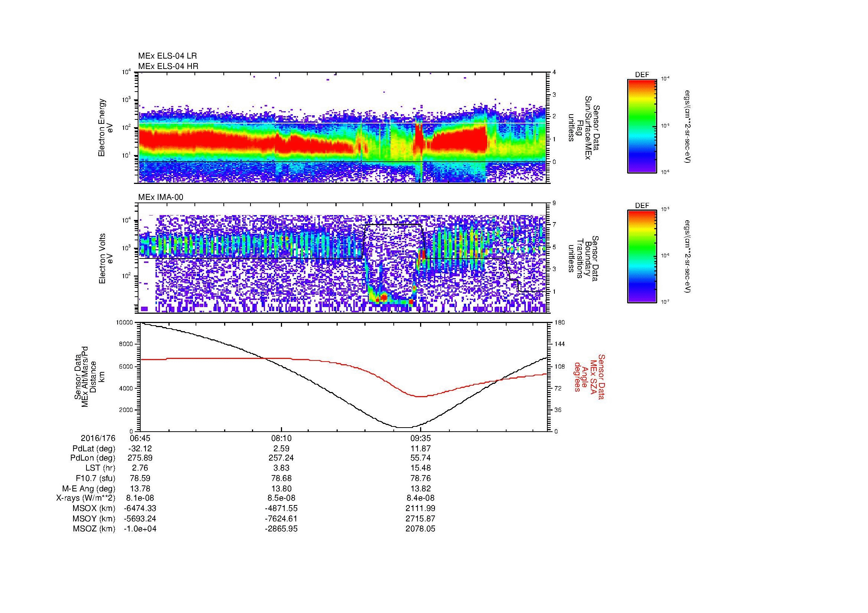
Task: Click the '09:35' time tick label
Action: pyautogui.click(x=420, y=438)
